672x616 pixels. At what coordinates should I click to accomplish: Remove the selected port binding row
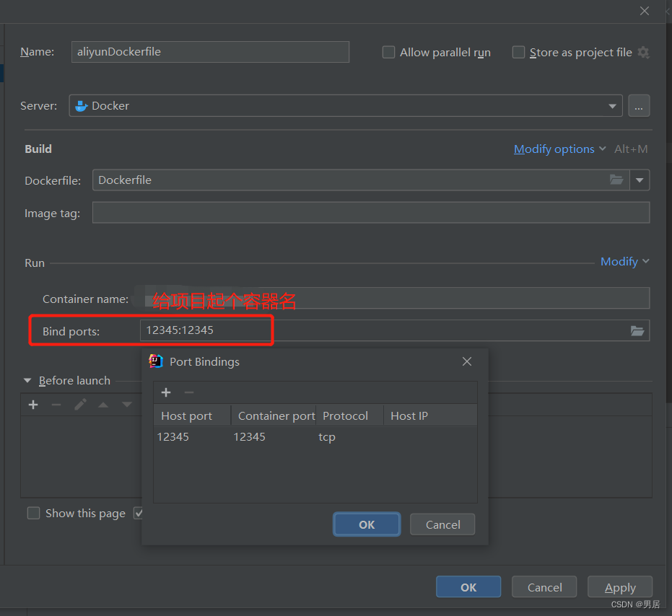(189, 392)
